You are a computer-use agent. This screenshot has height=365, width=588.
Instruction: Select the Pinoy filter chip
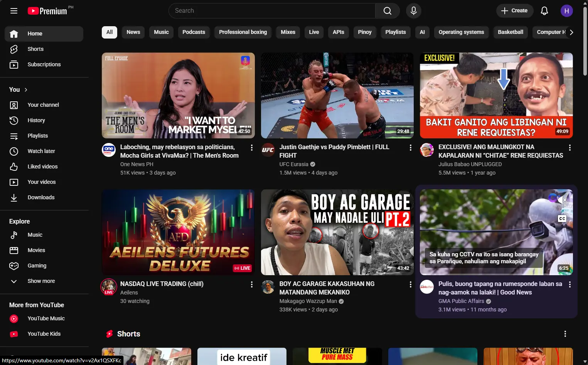[x=365, y=32]
